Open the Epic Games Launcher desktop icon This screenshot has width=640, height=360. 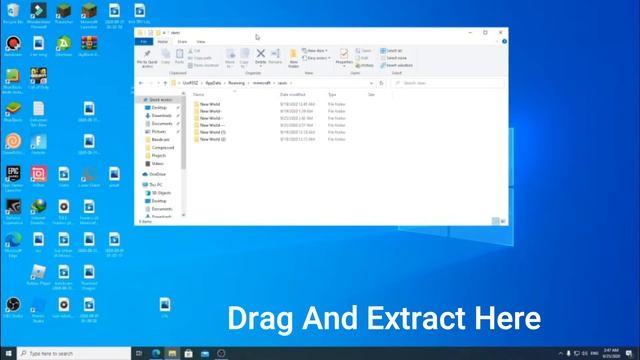tap(13, 179)
